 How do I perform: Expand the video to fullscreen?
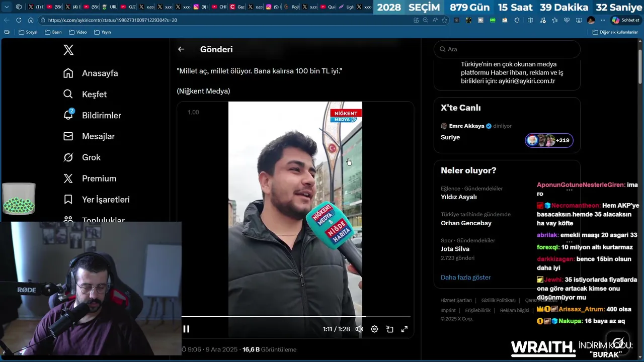coord(404,329)
